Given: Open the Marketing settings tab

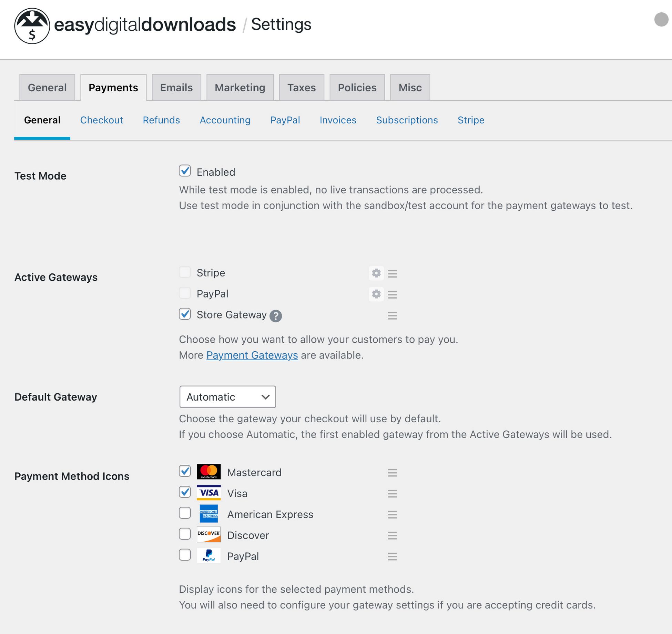Looking at the screenshot, I should tap(240, 88).
